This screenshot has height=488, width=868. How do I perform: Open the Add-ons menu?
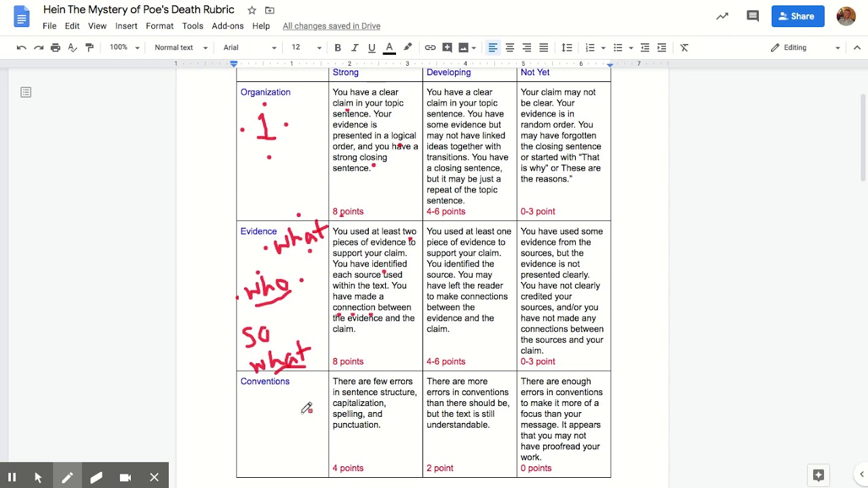[x=228, y=26]
